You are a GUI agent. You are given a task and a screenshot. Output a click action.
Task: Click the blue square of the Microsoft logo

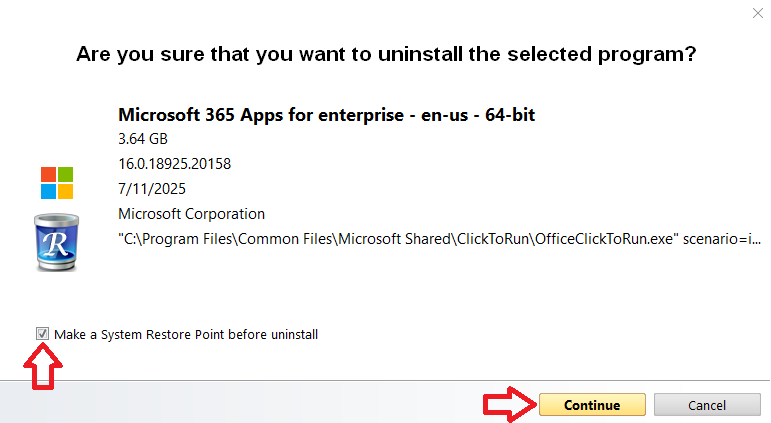click(48, 191)
